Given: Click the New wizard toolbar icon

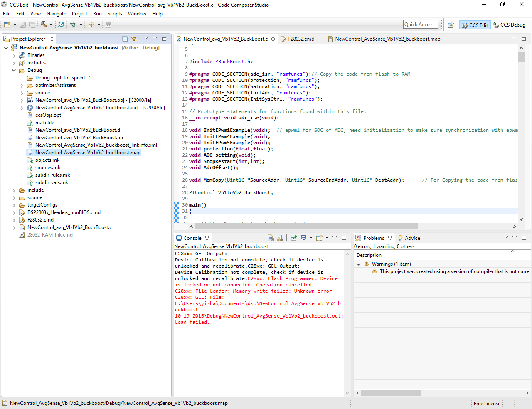Looking at the screenshot, I should click(7, 25).
